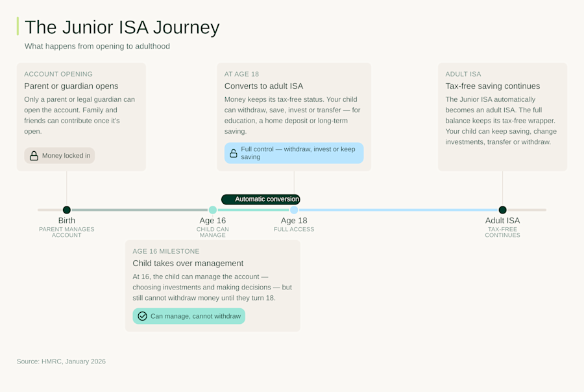
Task: Collapse the Adult ISA card
Action: (502, 117)
